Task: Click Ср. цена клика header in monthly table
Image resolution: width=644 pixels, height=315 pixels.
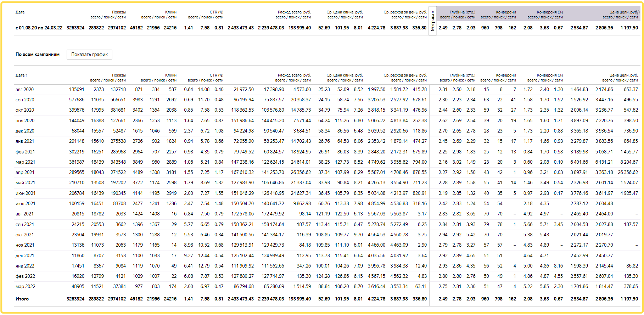Action: tap(345, 75)
